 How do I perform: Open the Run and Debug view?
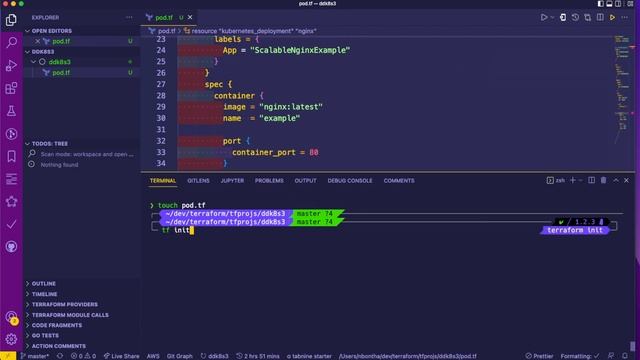coord(11,65)
